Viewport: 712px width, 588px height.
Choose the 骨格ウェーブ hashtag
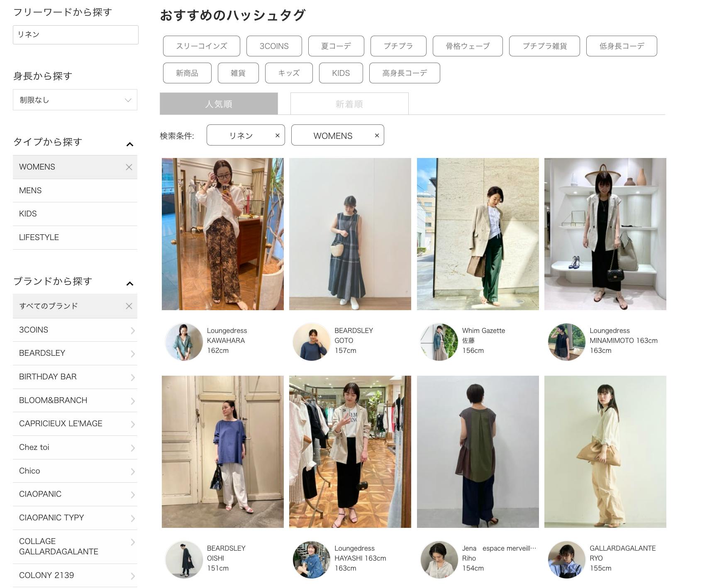coord(468,46)
